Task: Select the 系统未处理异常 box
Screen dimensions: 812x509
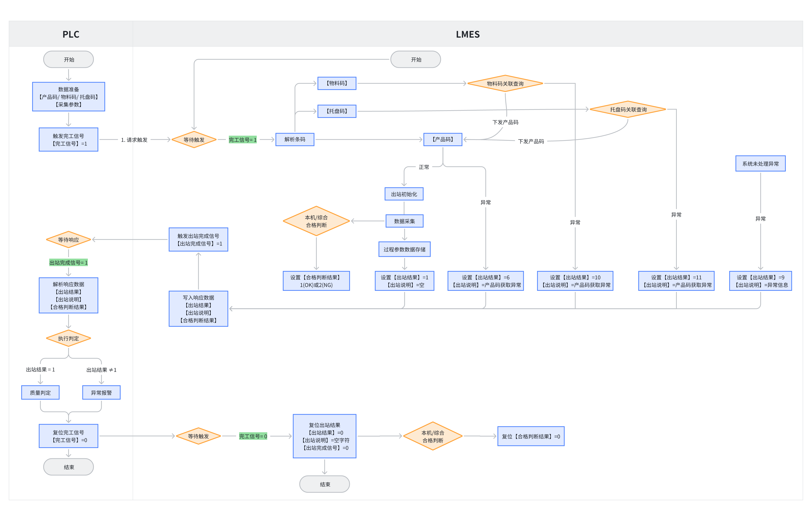Action: [x=760, y=164]
